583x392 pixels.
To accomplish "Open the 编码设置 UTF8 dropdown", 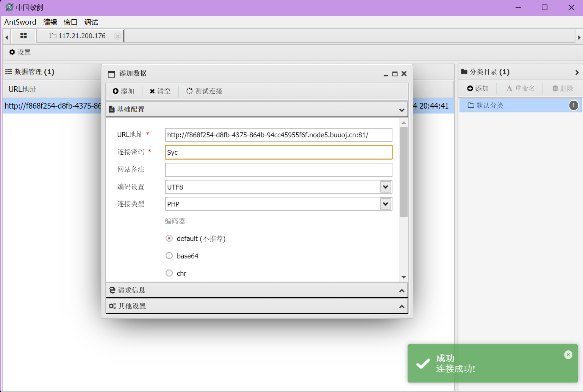I will [386, 187].
